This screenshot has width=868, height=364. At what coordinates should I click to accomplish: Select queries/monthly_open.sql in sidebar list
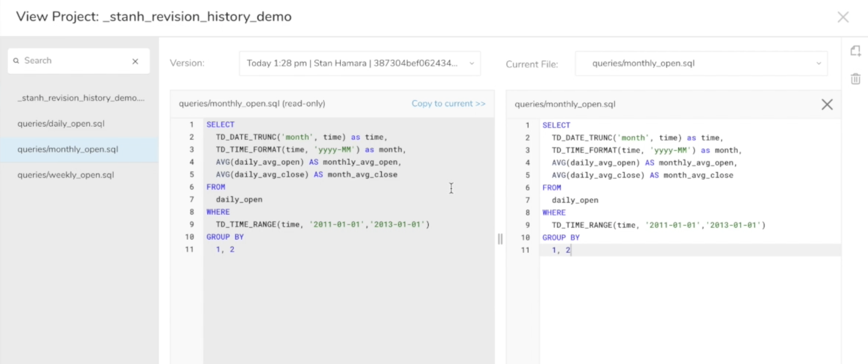(x=68, y=149)
